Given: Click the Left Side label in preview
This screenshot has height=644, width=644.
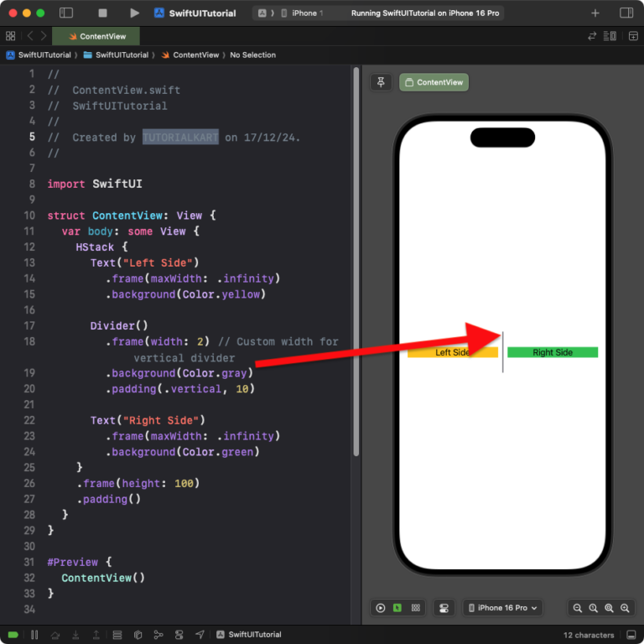Looking at the screenshot, I should pyautogui.click(x=452, y=352).
